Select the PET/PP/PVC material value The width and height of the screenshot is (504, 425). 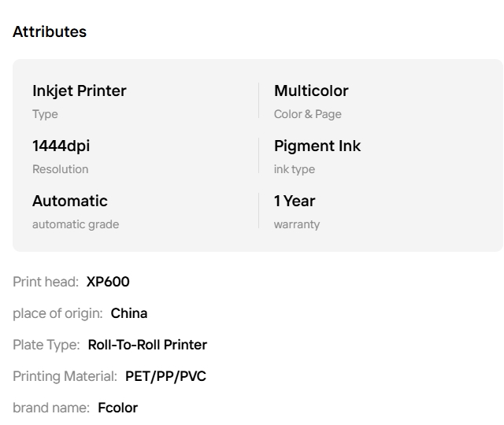pyautogui.click(x=165, y=376)
